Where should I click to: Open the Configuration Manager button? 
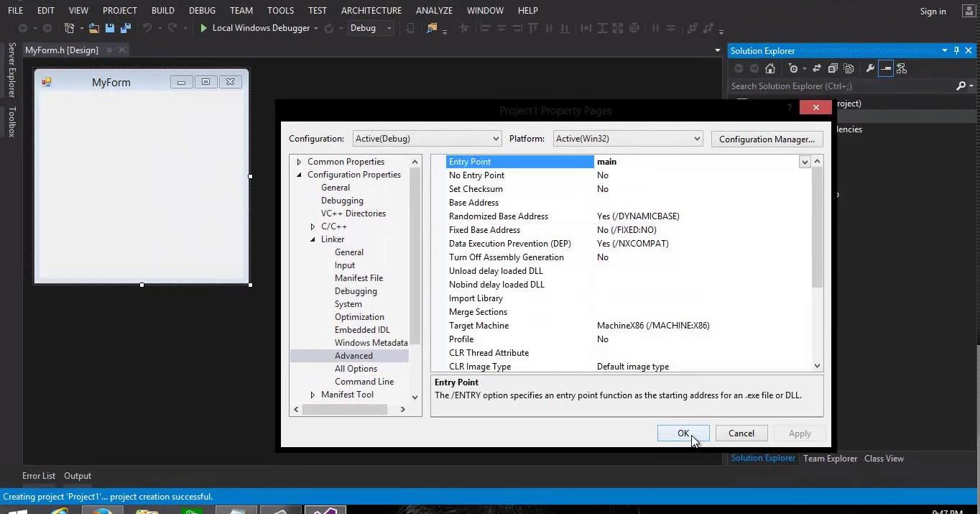(766, 139)
